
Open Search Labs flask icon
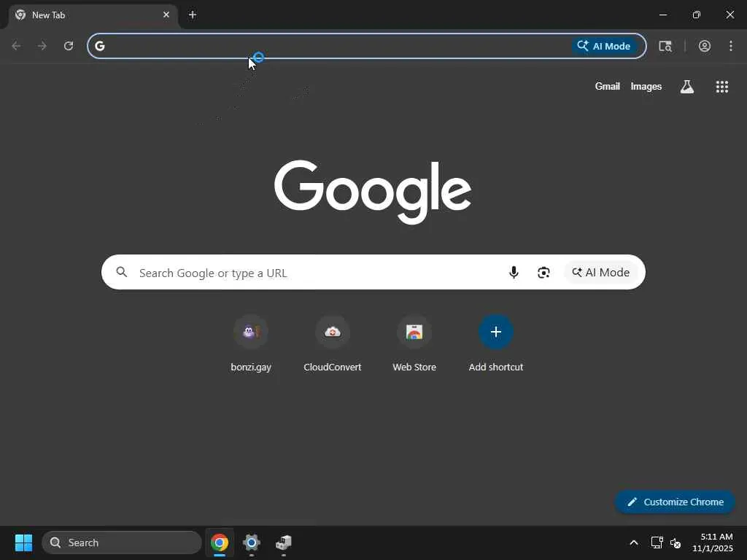pos(687,87)
